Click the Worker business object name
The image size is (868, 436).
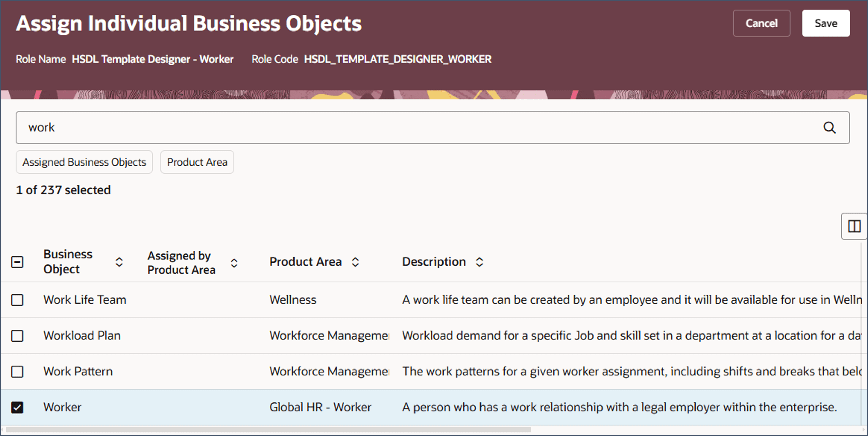point(62,407)
